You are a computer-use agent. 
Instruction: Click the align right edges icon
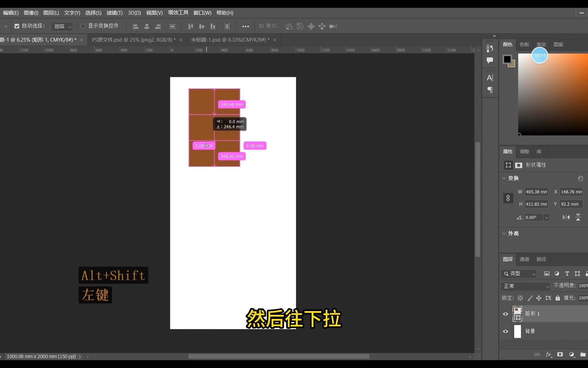click(158, 26)
